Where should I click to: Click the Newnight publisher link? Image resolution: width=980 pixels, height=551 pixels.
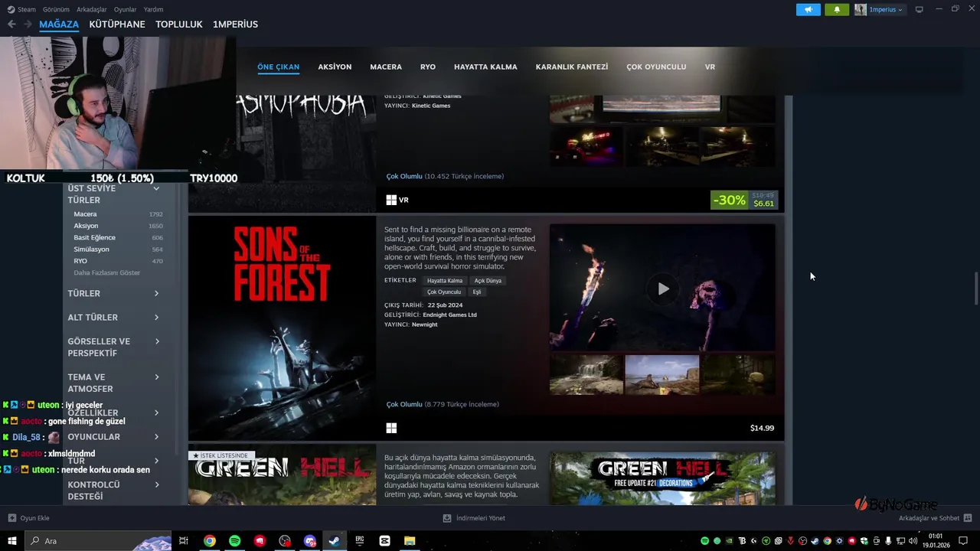[425, 324]
